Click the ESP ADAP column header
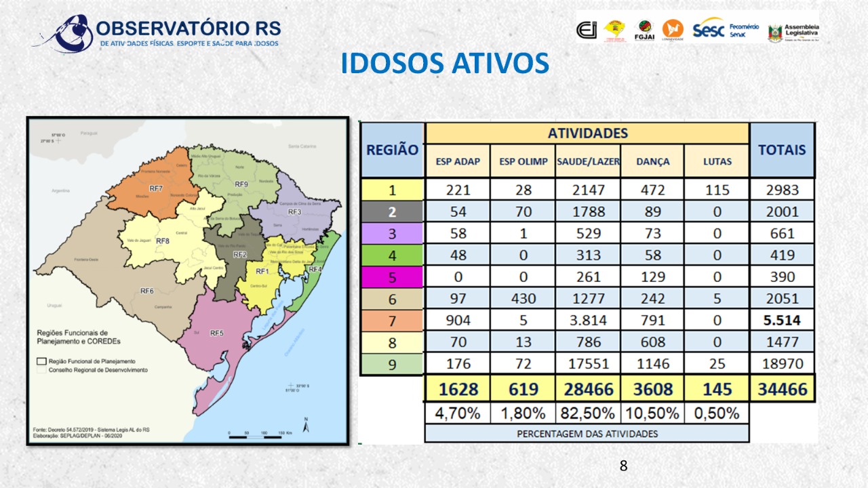 tap(458, 161)
